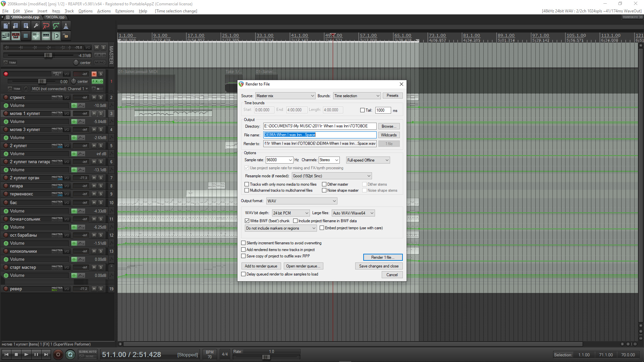644x362 pixels.
Task: Toggle the snap magnet icon
Action: pos(56,36)
